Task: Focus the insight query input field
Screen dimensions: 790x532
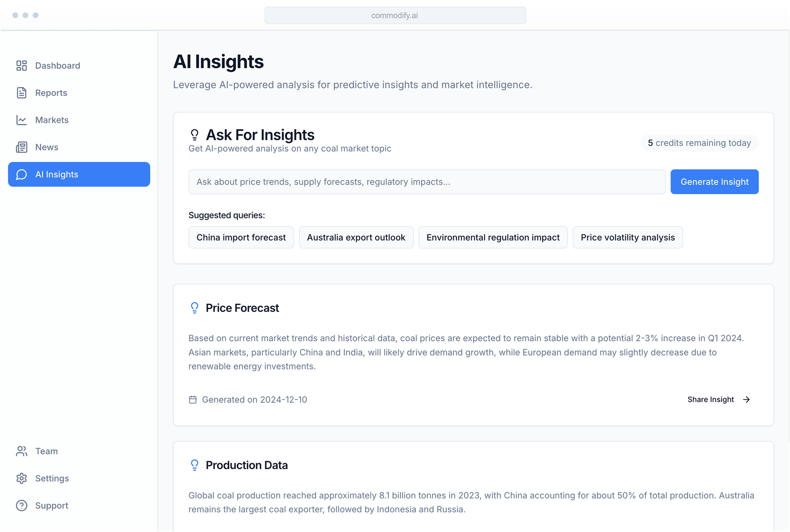Action: click(x=427, y=182)
